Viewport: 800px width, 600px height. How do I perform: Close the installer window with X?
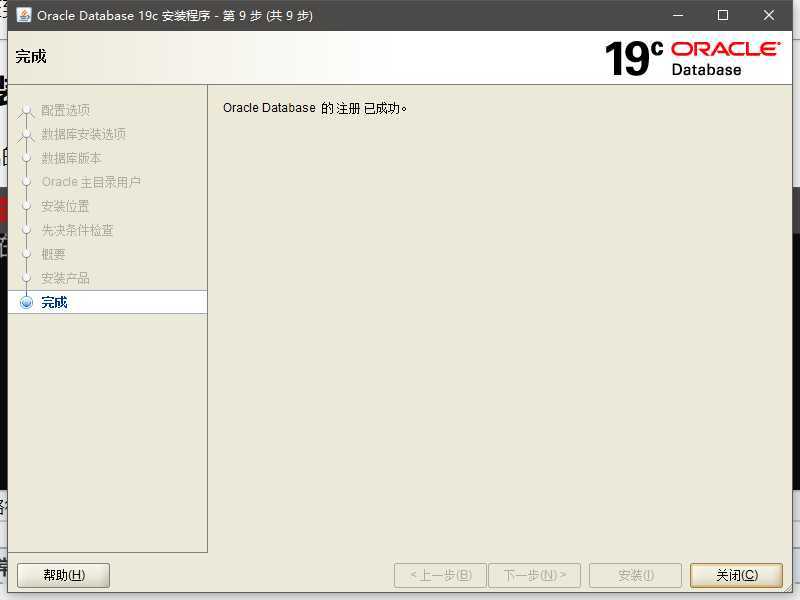pos(768,15)
